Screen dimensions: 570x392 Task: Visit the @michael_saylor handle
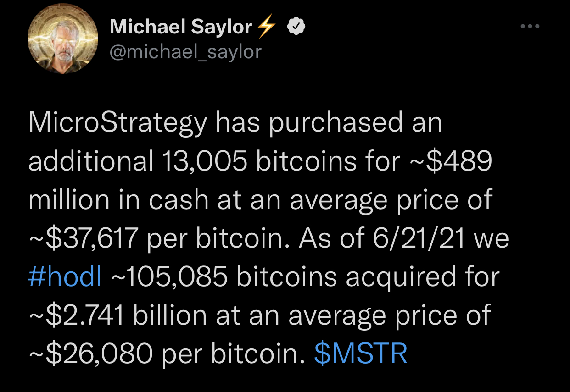pos(185,52)
